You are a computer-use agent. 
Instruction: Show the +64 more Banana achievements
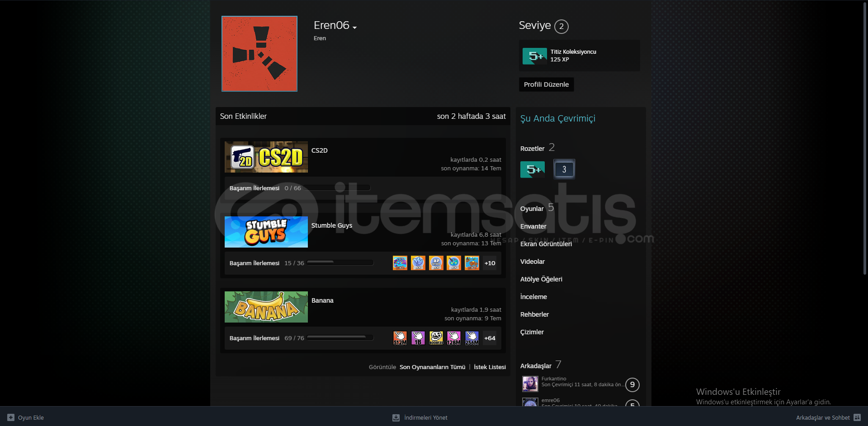point(490,338)
